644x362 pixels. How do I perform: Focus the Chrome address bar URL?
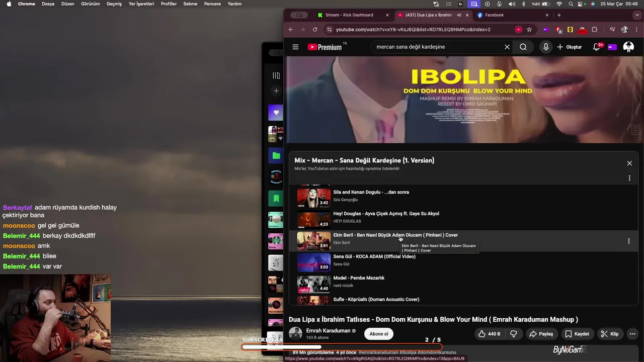click(413, 29)
